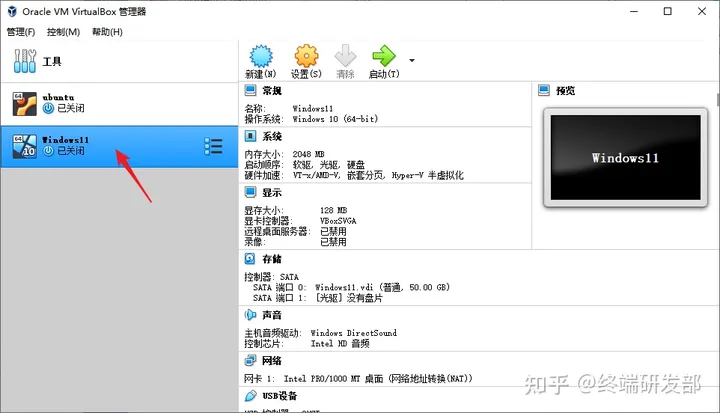Click the General (常规) section icon
Screen dimensions: 720x413
(250, 90)
